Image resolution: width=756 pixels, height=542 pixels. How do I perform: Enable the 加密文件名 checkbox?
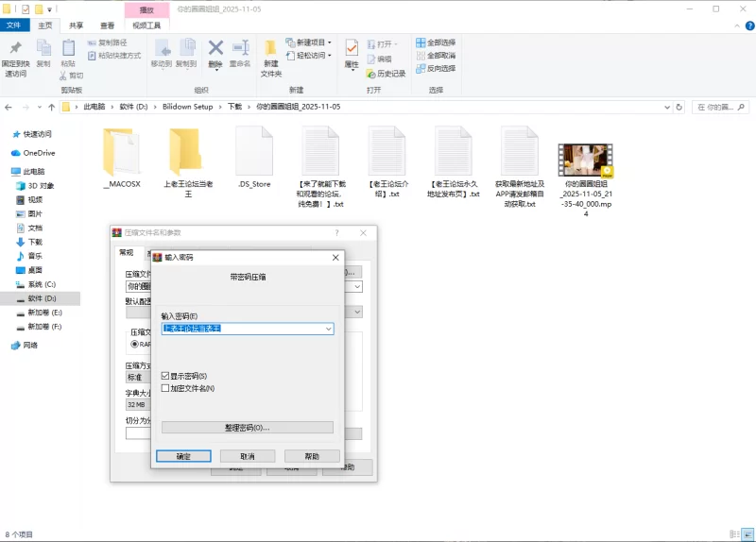coord(166,388)
